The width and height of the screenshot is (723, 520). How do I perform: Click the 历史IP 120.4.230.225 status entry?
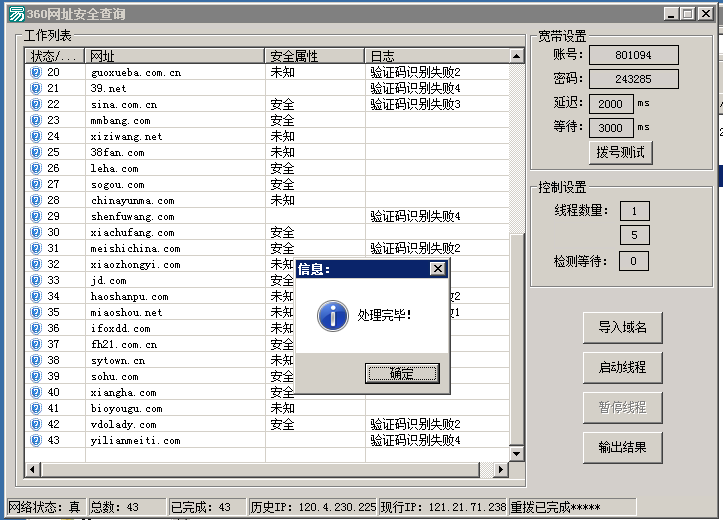point(313,508)
